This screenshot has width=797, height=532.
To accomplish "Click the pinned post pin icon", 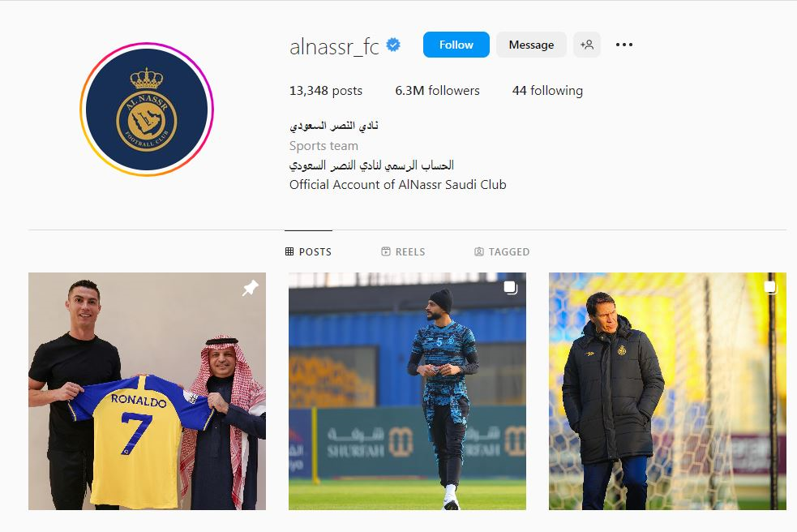I will [250, 288].
